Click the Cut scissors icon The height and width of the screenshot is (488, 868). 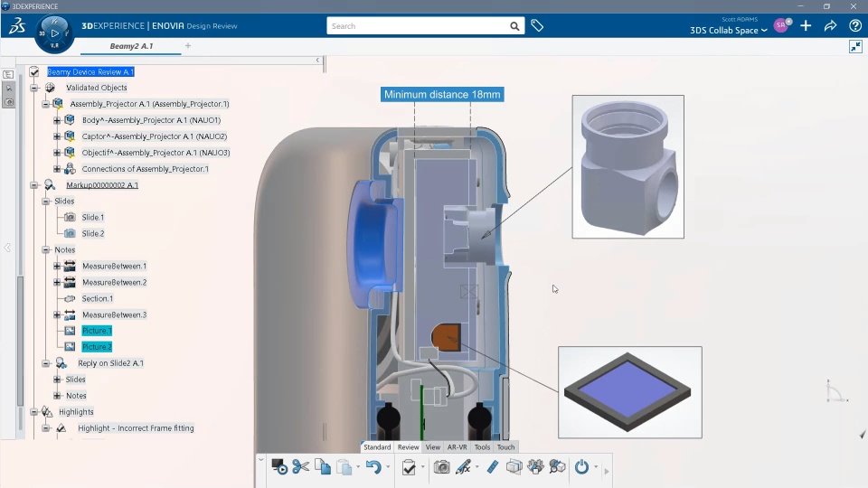point(300,466)
